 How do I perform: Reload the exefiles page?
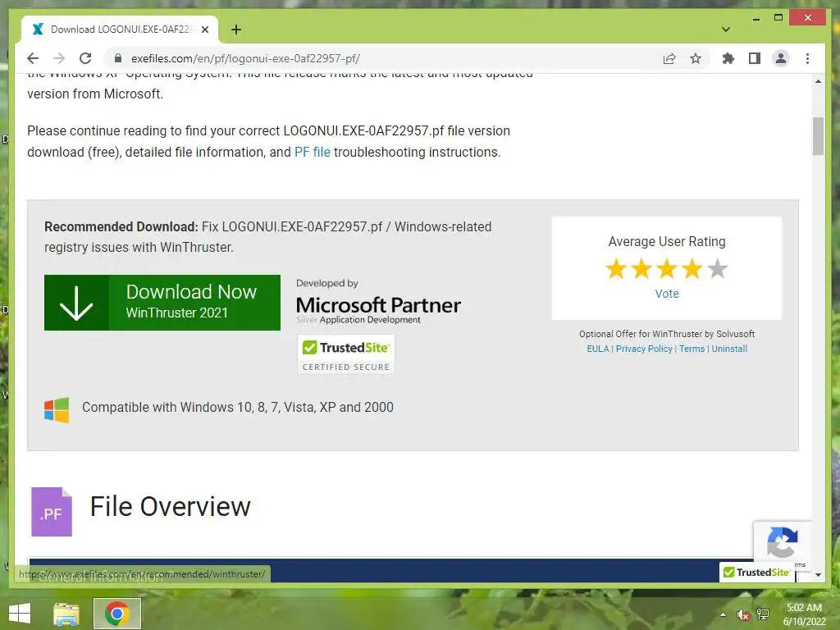coord(85,58)
